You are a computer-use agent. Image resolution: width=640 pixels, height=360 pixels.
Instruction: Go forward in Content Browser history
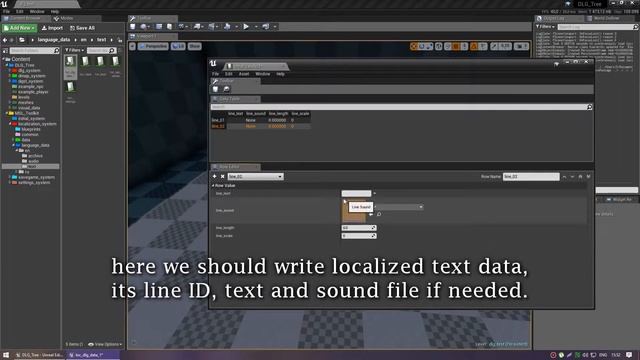[12, 40]
